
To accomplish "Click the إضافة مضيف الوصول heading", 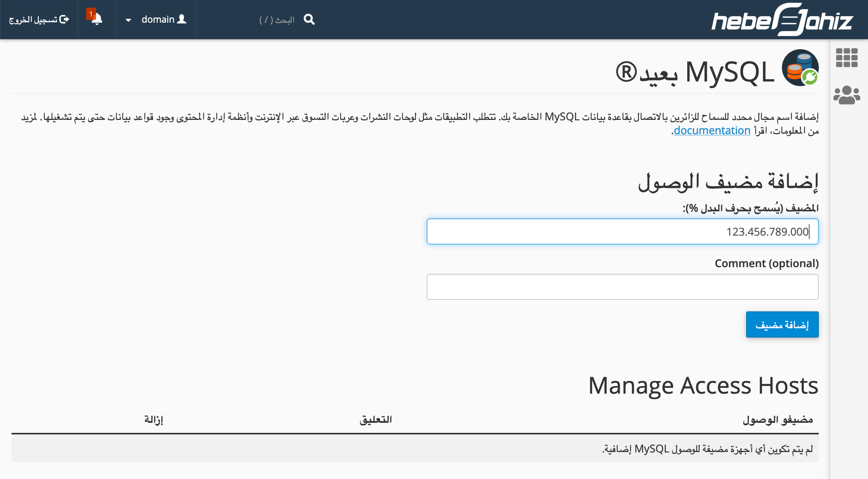I will pos(728,182).
